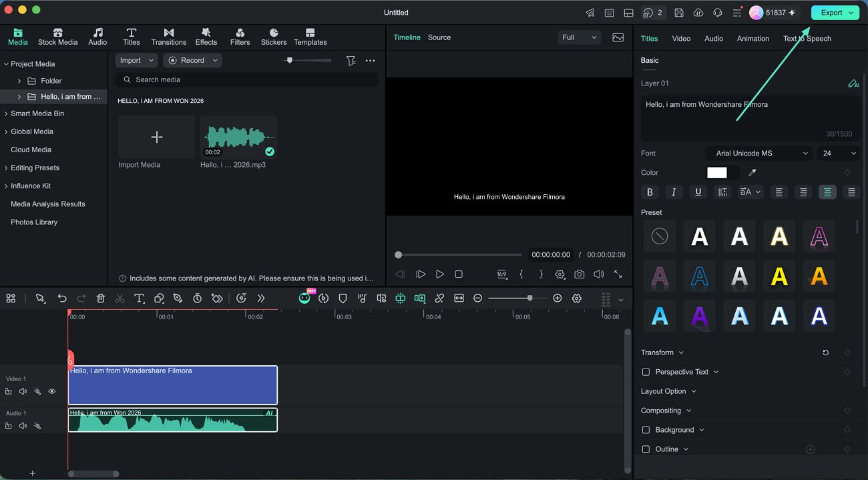The width and height of the screenshot is (868, 480).
Task: Expand the Project Media tree
Action: 6,64
